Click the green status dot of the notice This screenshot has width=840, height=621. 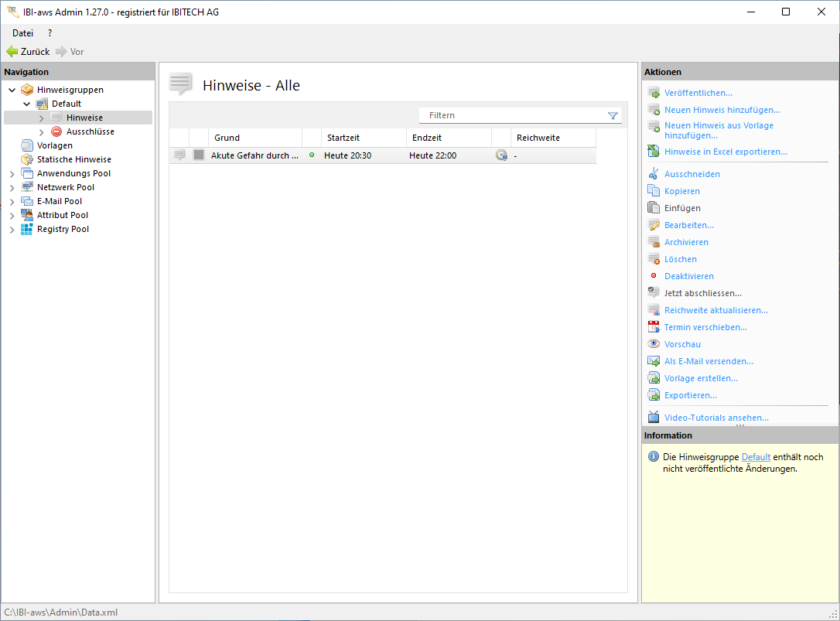(312, 155)
